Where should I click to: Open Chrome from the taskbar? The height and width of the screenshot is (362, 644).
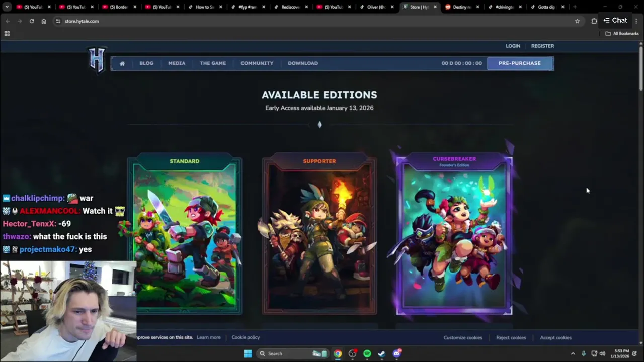pos(338,353)
